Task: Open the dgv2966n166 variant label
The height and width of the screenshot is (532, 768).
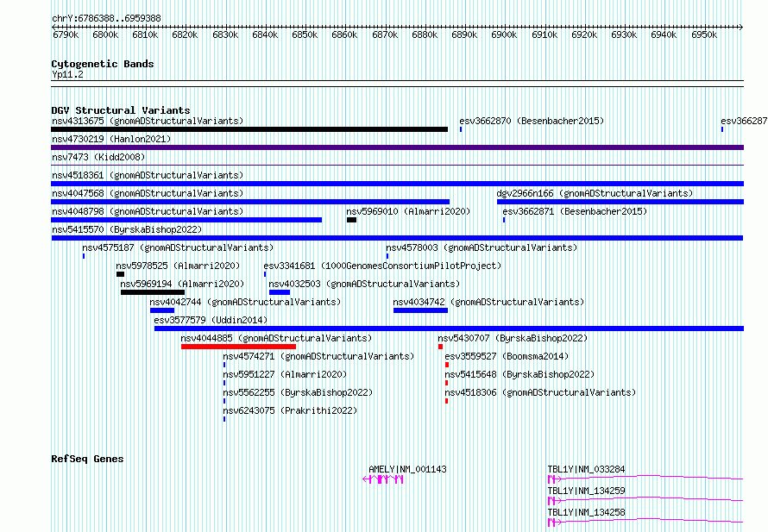Action: pos(595,193)
